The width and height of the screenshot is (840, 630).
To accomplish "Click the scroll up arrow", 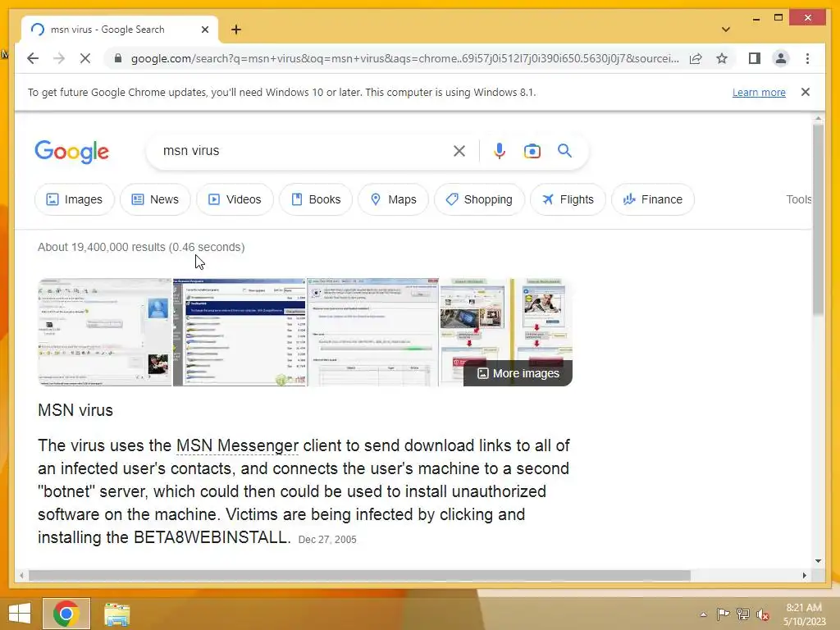I will [x=818, y=118].
